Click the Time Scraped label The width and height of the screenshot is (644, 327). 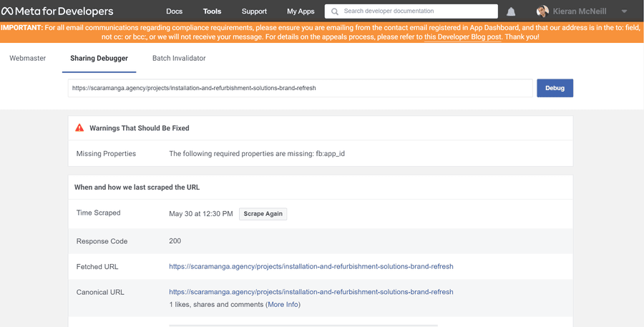pyautogui.click(x=98, y=213)
